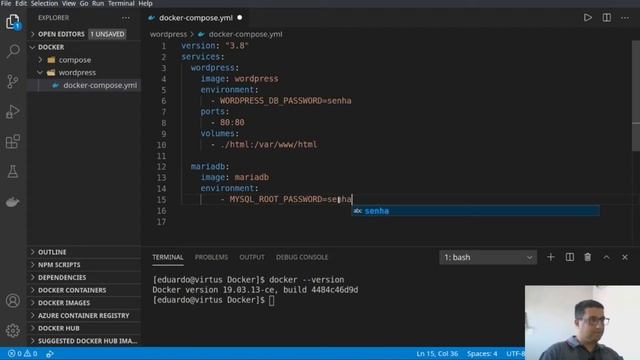This screenshot has width=640, height=360.
Task: Open the Testing flask view
Action: 13,172
